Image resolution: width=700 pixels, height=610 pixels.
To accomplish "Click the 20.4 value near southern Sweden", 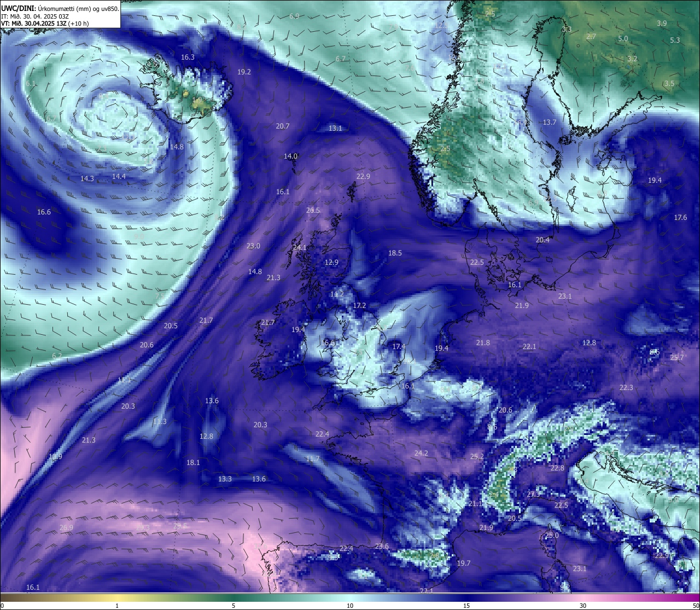I will [x=542, y=240].
